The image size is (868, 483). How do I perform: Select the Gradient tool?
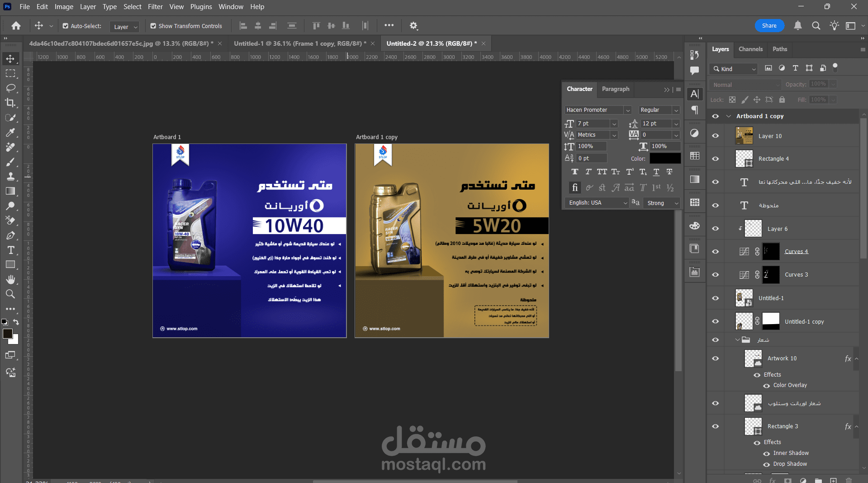[x=10, y=191]
